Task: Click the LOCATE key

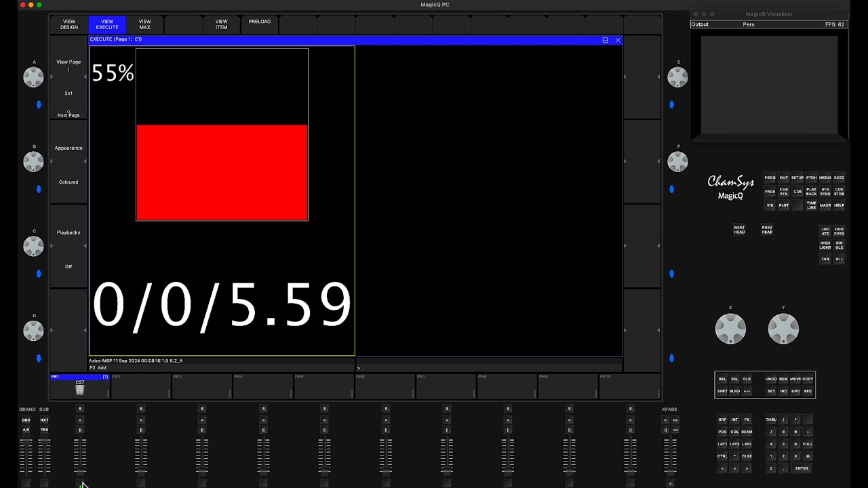Action: [825, 231]
